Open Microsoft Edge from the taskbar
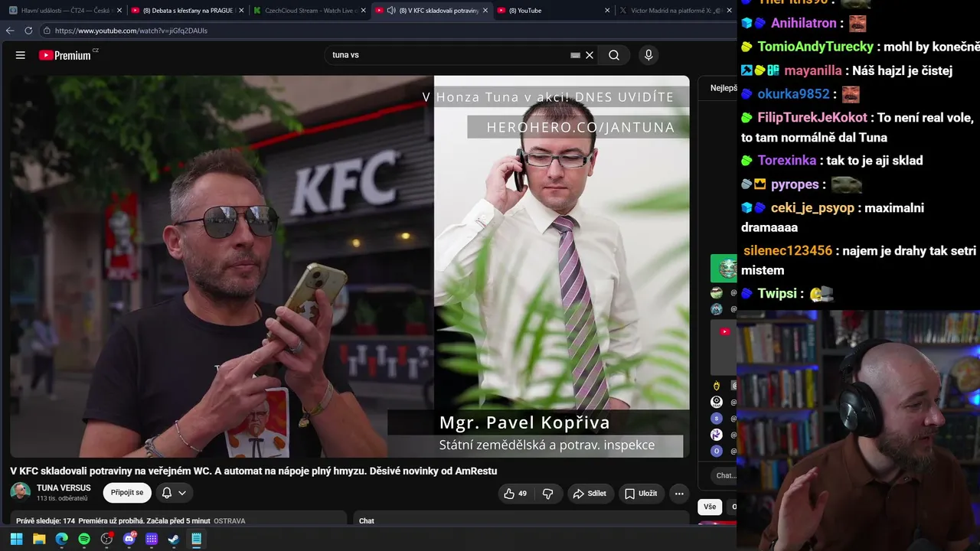Image resolution: width=980 pixels, height=551 pixels. click(61, 539)
